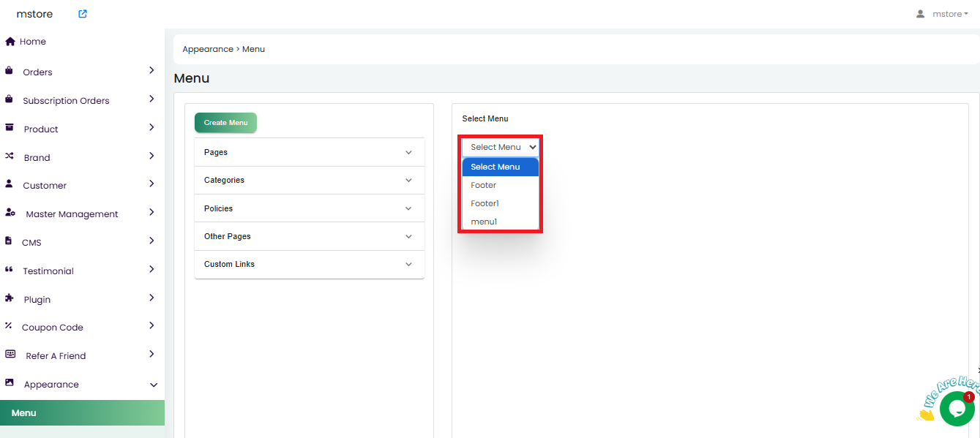Click the Testimonial quote icon
The height and width of the screenshot is (438, 980).
click(x=10, y=270)
